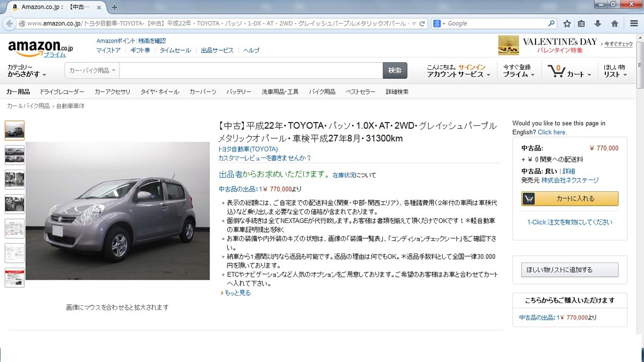
Task: Select the third thumbnail showing the interior
Action: click(x=14, y=180)
